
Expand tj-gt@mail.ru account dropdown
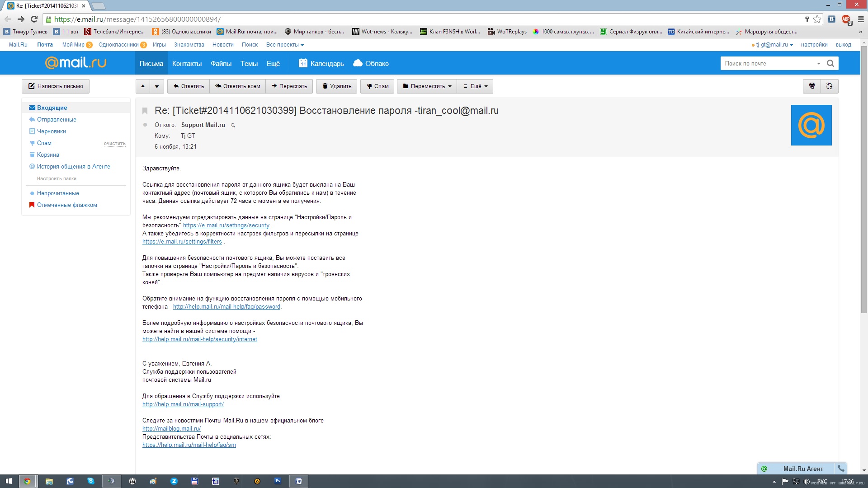pos(774,45)
